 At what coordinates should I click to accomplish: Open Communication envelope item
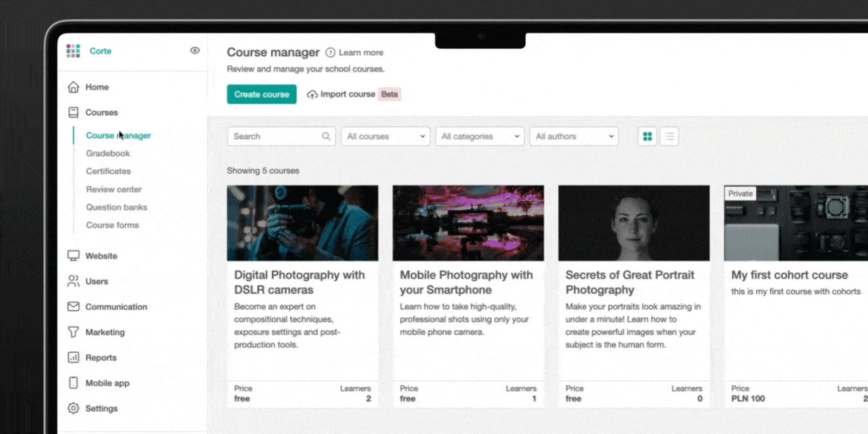(73, 307)
